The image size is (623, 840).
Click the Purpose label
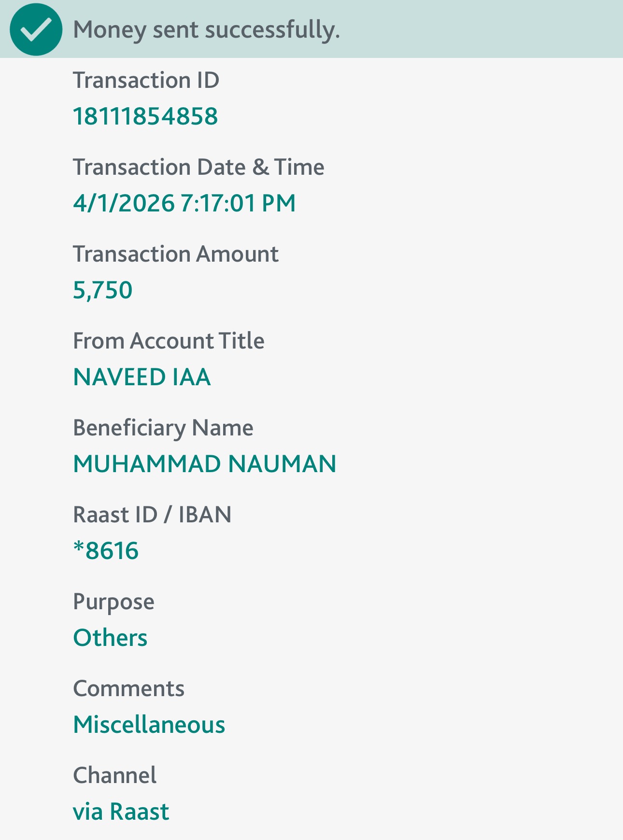pos(113,602)
